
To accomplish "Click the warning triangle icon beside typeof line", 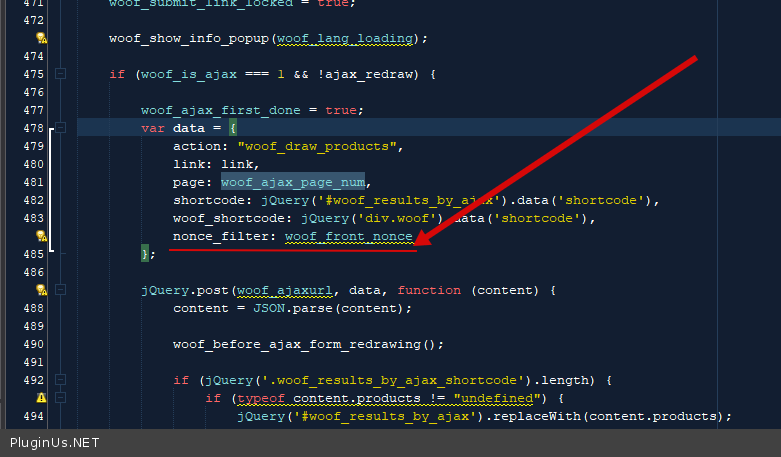I will click(x=42, y=398).
